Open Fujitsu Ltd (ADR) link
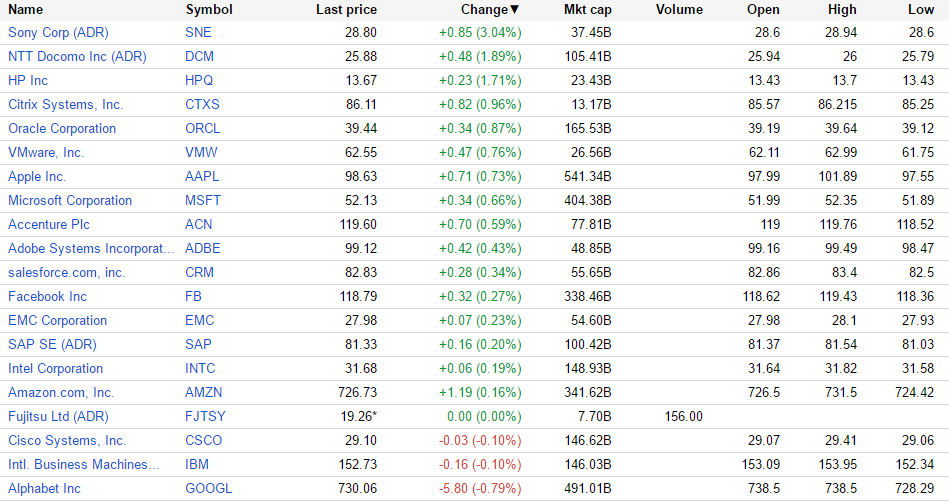 coord(58,417)
